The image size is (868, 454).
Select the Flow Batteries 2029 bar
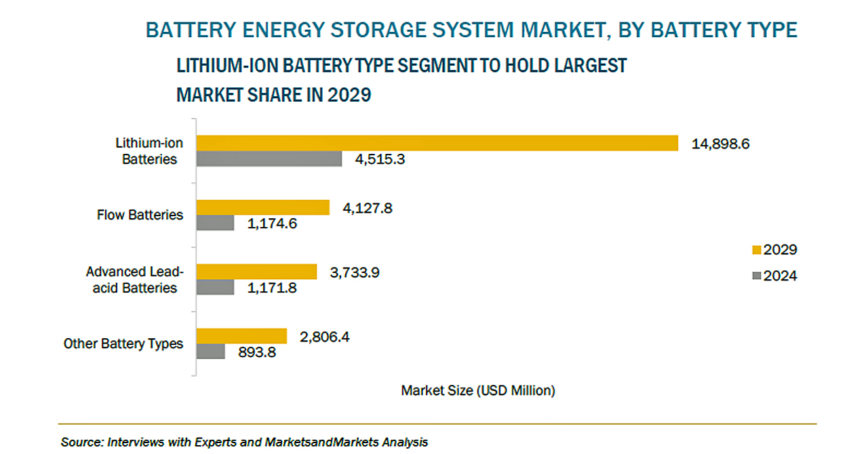(x=263, y=207)
